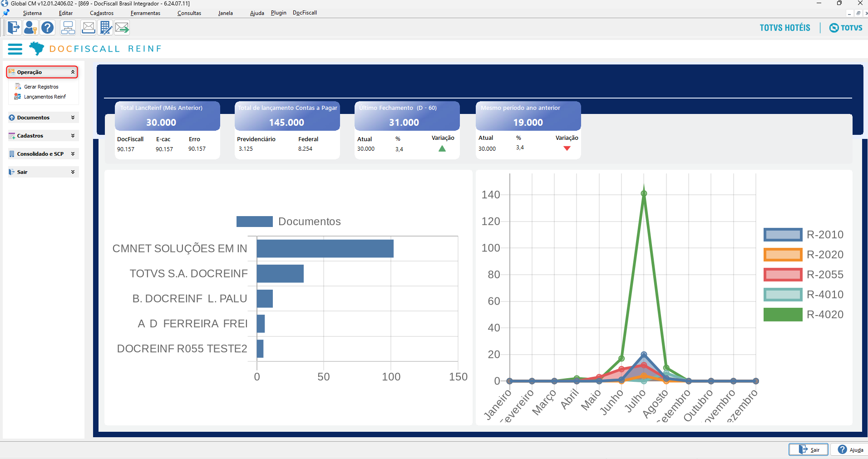Click the DocFiscall value 90.157
Image resolution: width=868 pixels, height=459 pixels.
(x=126, y=149)
